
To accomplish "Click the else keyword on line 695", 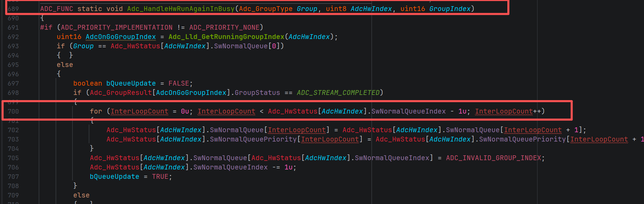I will pyautogui.click(x=65, y=65).
